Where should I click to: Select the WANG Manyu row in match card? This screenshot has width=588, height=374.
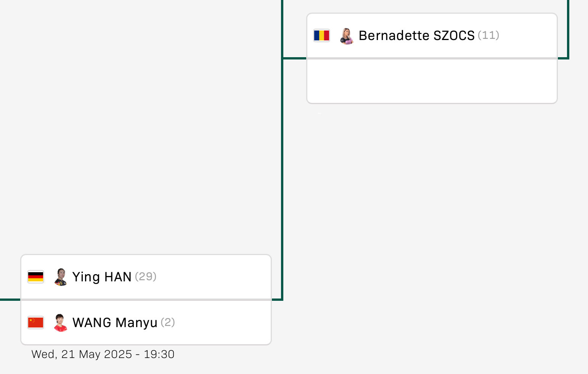(x=146, y=323)
